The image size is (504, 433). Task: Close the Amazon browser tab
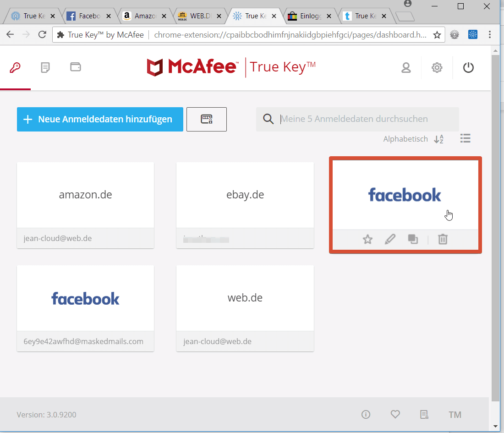click(x=164, y=16)
